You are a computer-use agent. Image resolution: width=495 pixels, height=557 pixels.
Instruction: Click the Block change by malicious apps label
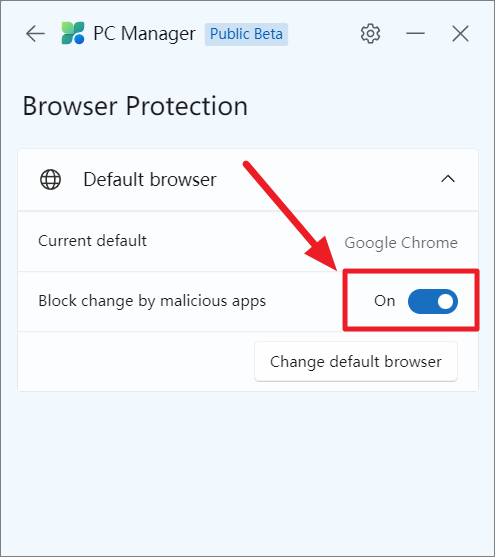click(152, 301)
